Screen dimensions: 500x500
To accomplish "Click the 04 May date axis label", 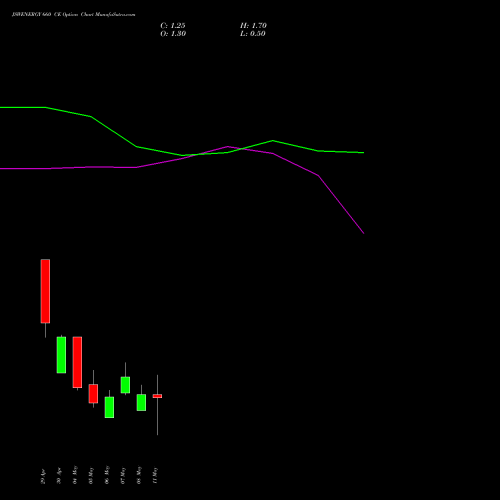I will point(75,475).
